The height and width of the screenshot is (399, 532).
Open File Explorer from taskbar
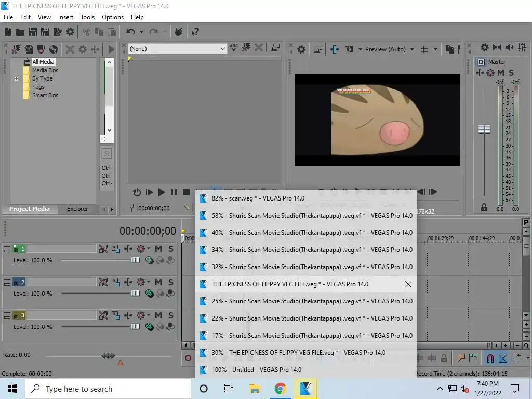[x=255, y=389]
